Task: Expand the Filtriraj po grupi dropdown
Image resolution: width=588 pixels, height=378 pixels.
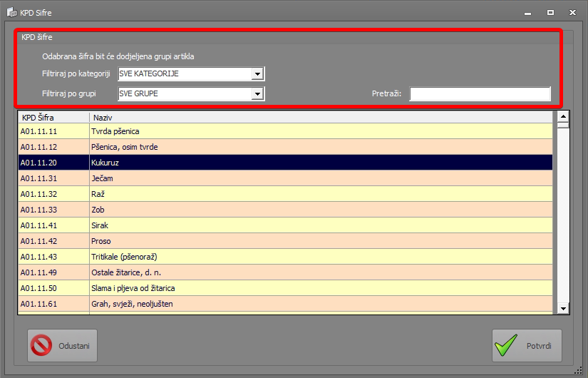Action: [257, 93]
